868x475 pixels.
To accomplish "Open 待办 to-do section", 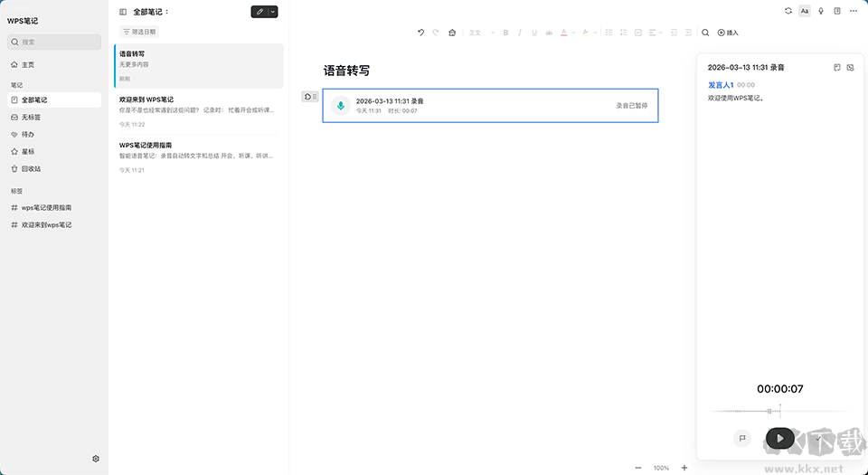I will tap(54, 135).
